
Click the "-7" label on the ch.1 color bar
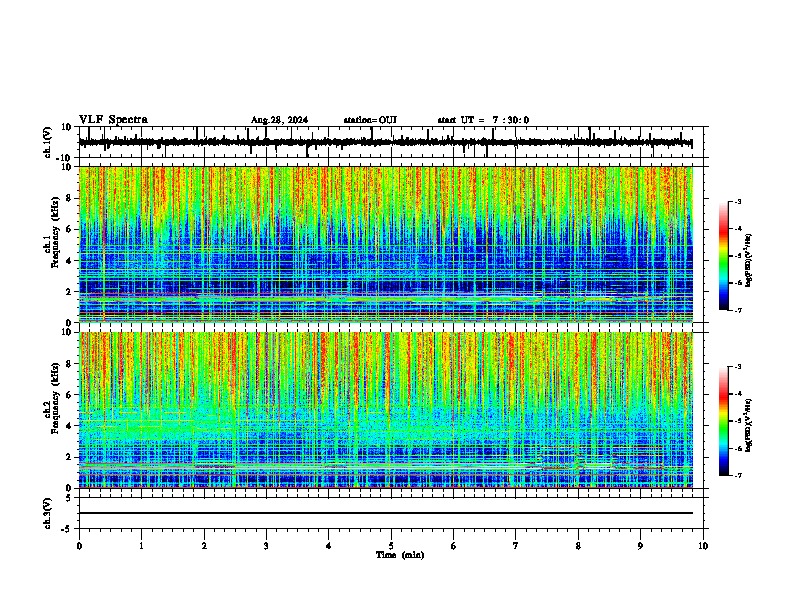tap(737, 311)
